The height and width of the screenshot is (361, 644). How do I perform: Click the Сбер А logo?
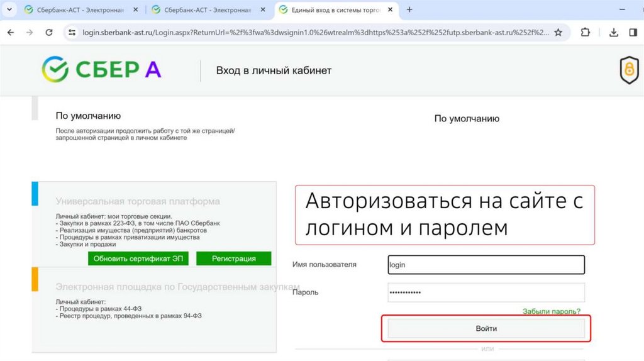pyautogui.click(x=102, y=70)
